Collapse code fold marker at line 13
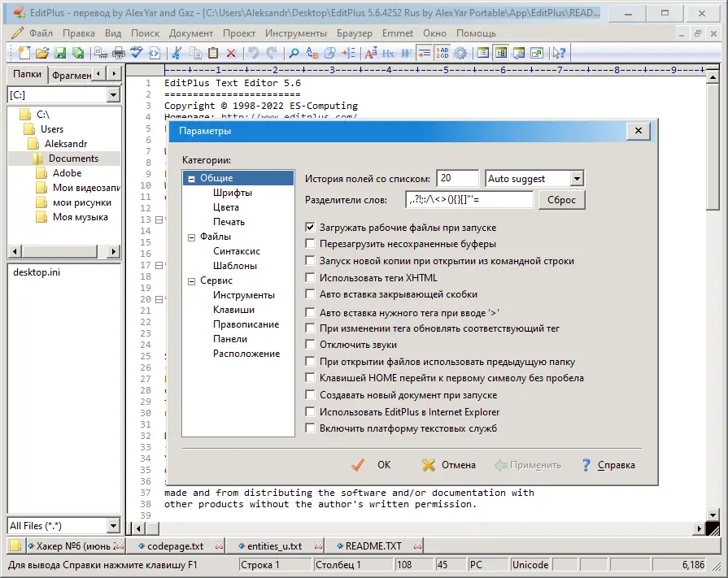728x578 pixels. (x=159, y=219)
